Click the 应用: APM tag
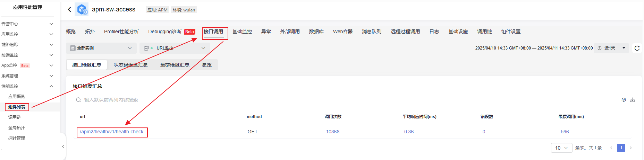Image resolution: width=644 pixels, height=160 pixels. 158,10
